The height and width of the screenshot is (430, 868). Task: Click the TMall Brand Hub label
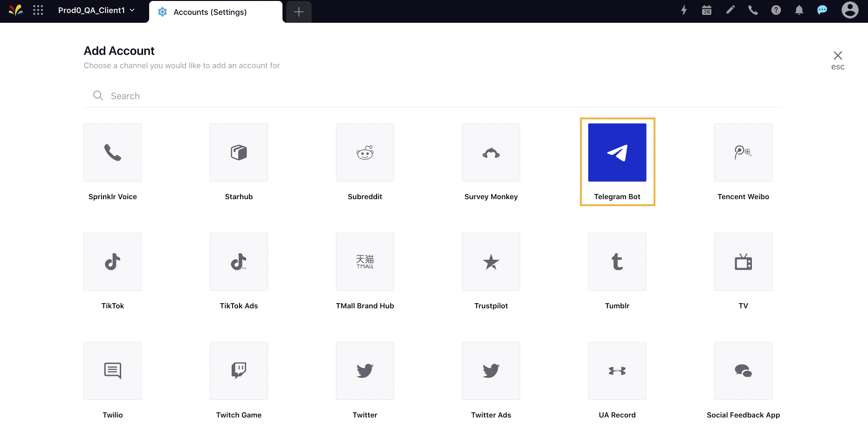pyautogui.click(x=365, y=306)
